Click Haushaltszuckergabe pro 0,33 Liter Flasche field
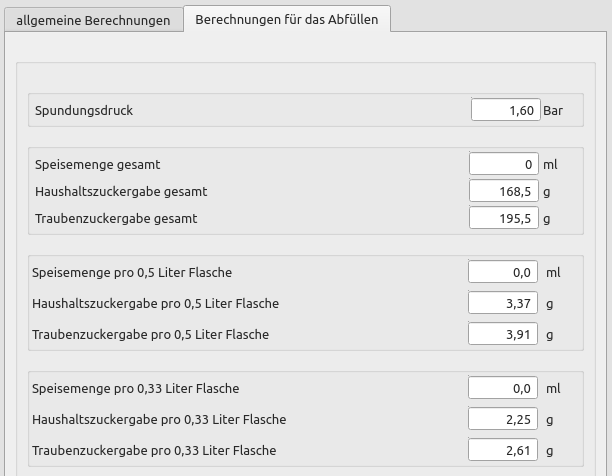612x476 pixels. point(503,419)
